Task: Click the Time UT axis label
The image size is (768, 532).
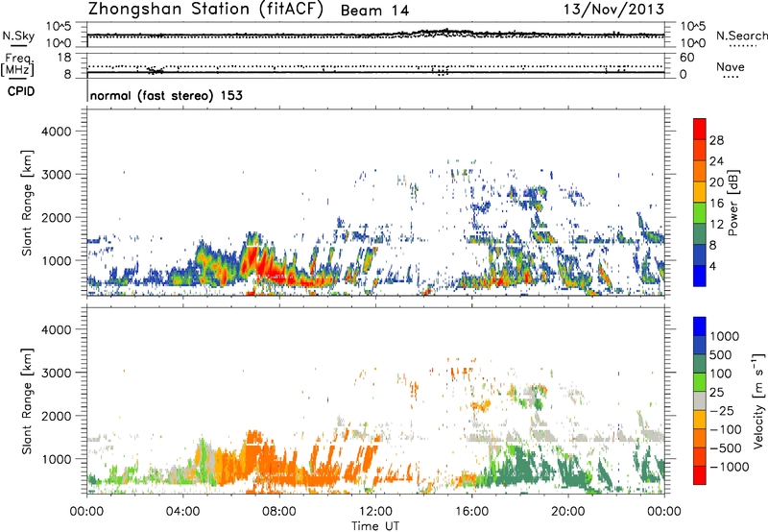Action: [375, 526]
